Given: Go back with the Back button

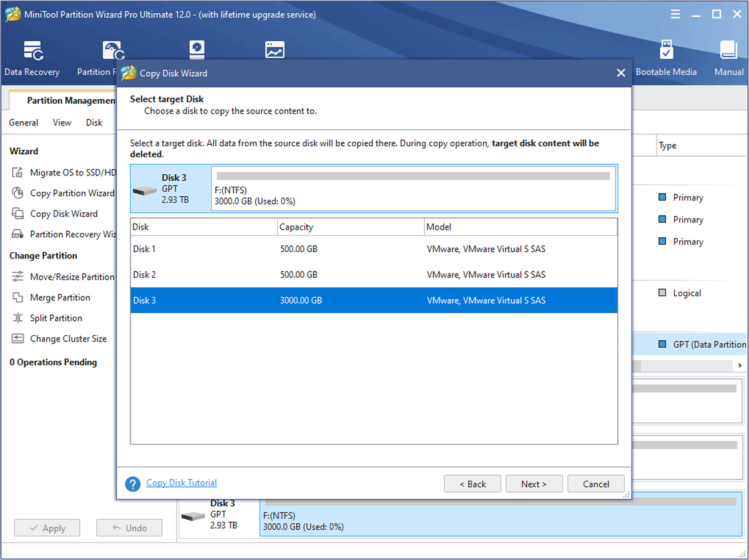Looking at the screenshot, I should (472, 484).
